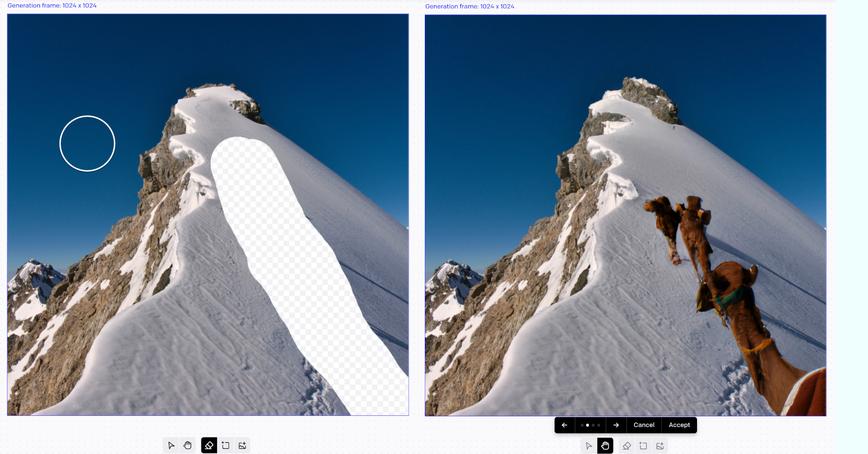The width and height of the screenshot is (868, 454).
Task: Activate the hand pan tool below the left canvas
Action: [187, 445]
